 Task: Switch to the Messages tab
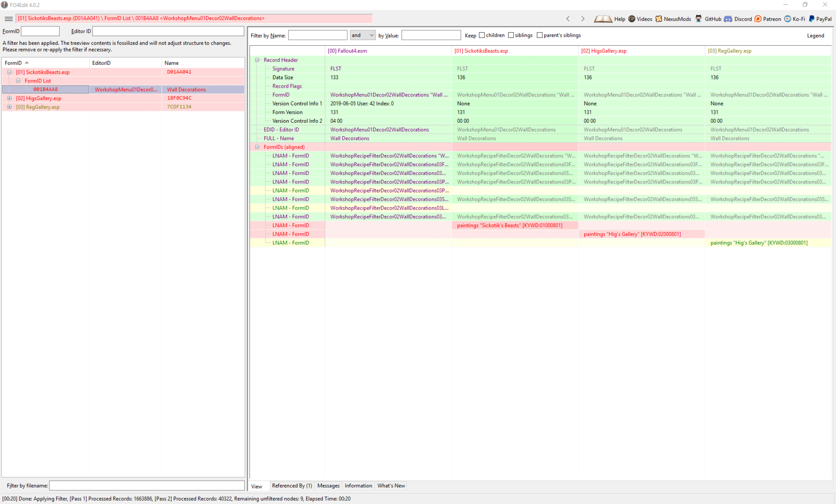[x=328, y=486]
